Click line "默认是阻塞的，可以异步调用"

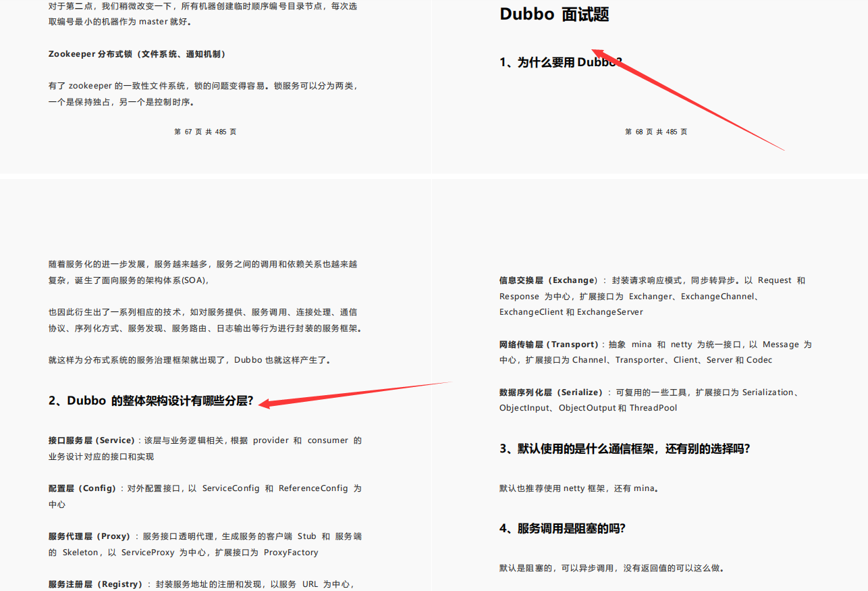coord(612,568)
